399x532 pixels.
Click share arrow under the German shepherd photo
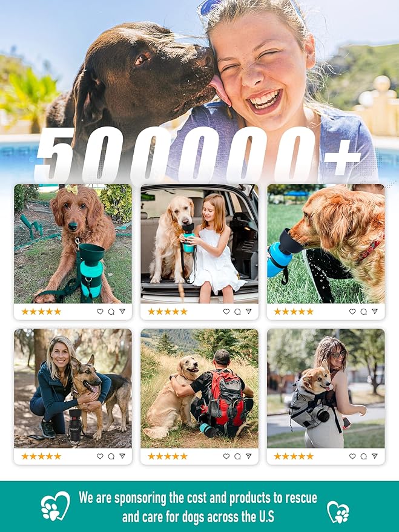[122, 456]
